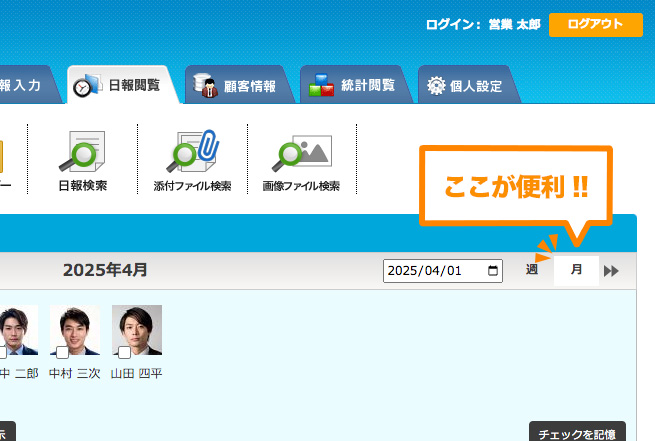Switch to 週 view
655x441 pixels.
pos(531,270)
